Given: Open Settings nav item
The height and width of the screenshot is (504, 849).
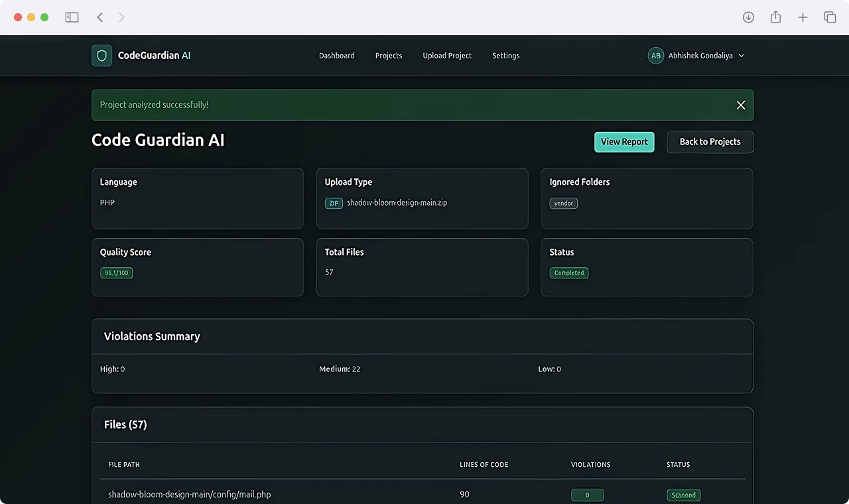Looking at the screenshot, I should [x=506, y=56].
